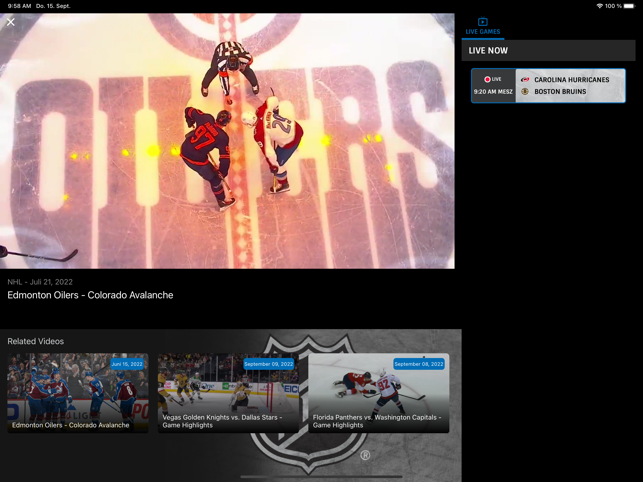The width and height of the screenshot is (643, 482).
Task: Click the September 09, 2022 date badge
Action: click(269, 364)
